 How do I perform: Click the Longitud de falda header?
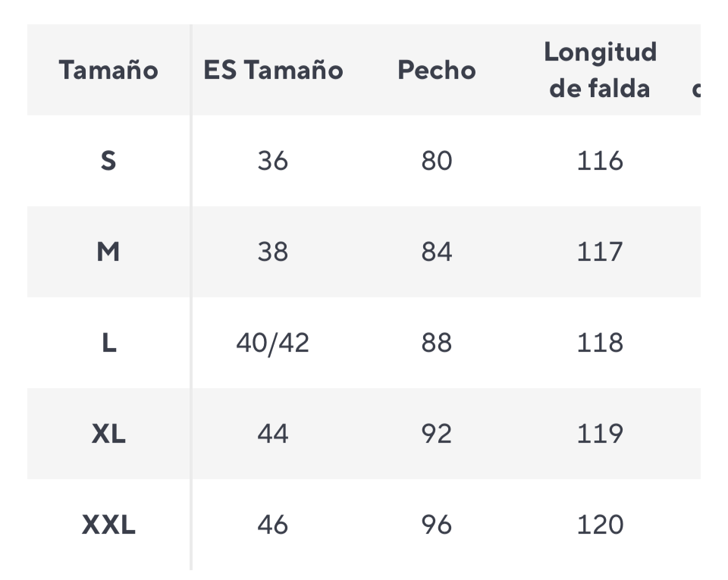600,70
